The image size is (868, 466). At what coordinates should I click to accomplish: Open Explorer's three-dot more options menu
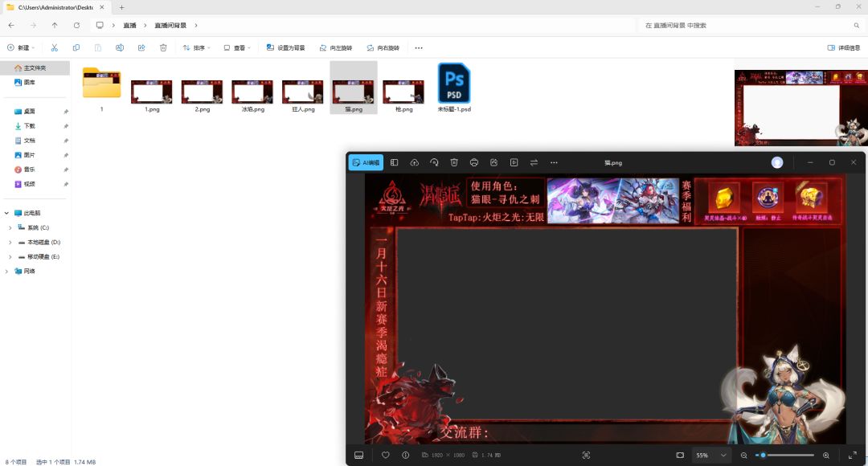[x=419, y=47]
